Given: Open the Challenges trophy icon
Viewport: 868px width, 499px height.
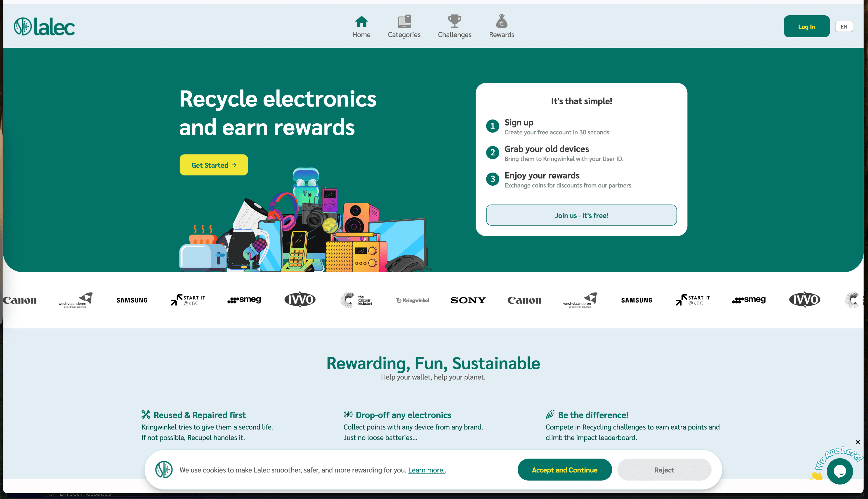Looking at the screenshot, I should click(x=454, y=21).
